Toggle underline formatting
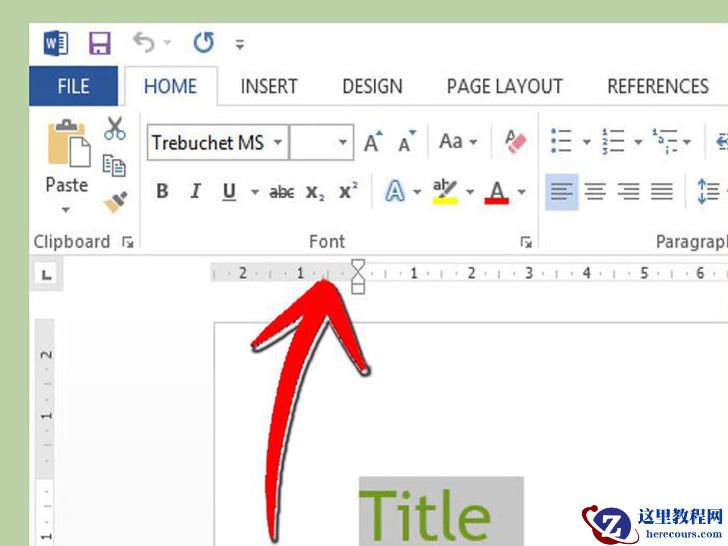Image resolution: width=728 pixels, height=546 pixels. (229, 191)
